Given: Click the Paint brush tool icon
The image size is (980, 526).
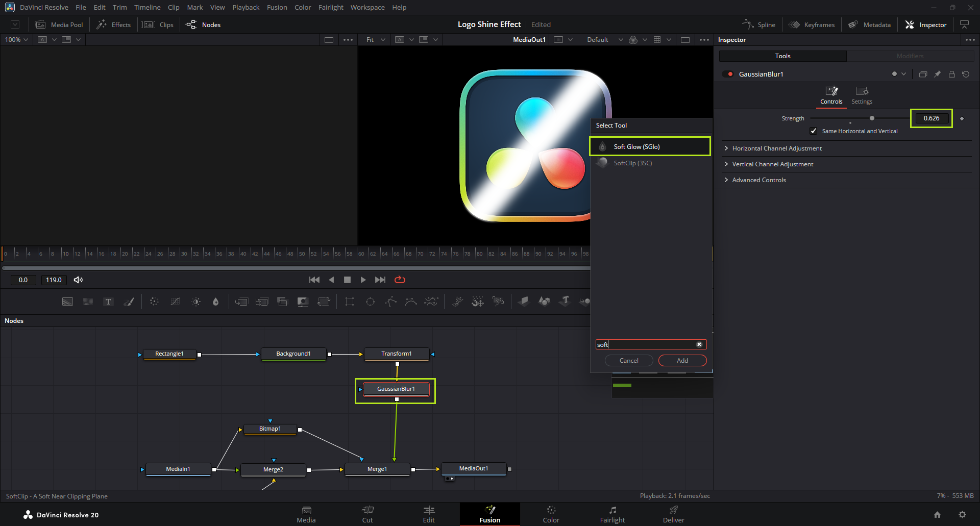Looking at the screenshot, I should pos(129,302).
